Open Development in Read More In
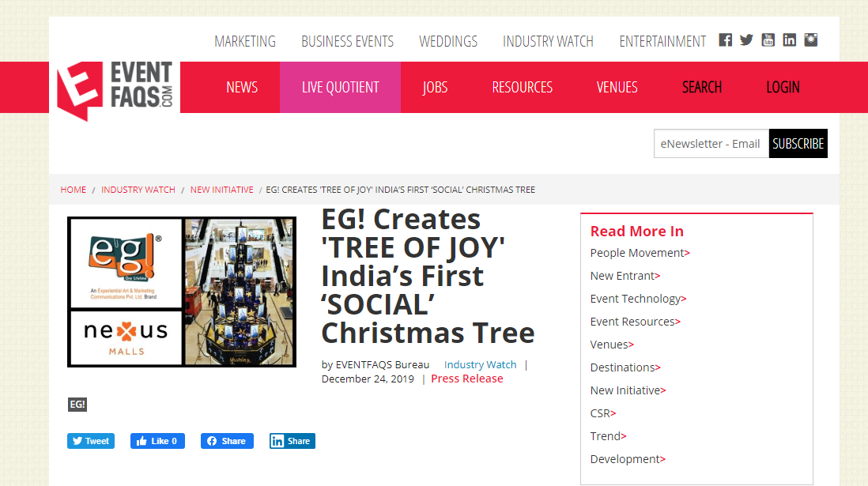Viewport: 868px width, 486px height. pos(628,459)
